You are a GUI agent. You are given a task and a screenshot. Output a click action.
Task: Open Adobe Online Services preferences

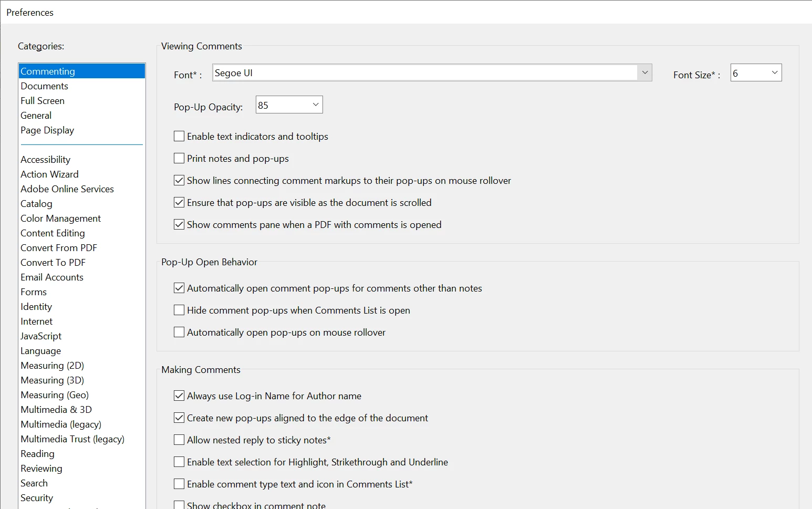pyautogui.click(x=82, y=189)
